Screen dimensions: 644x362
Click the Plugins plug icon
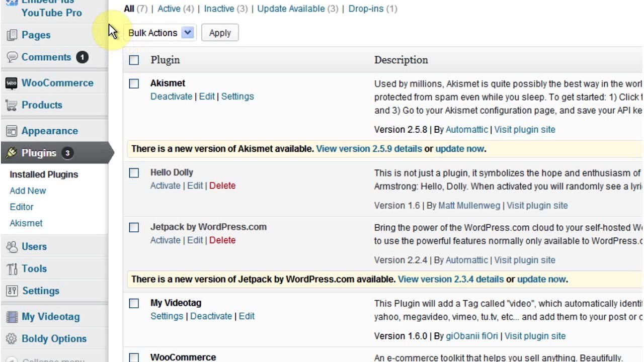click(12, 153)
